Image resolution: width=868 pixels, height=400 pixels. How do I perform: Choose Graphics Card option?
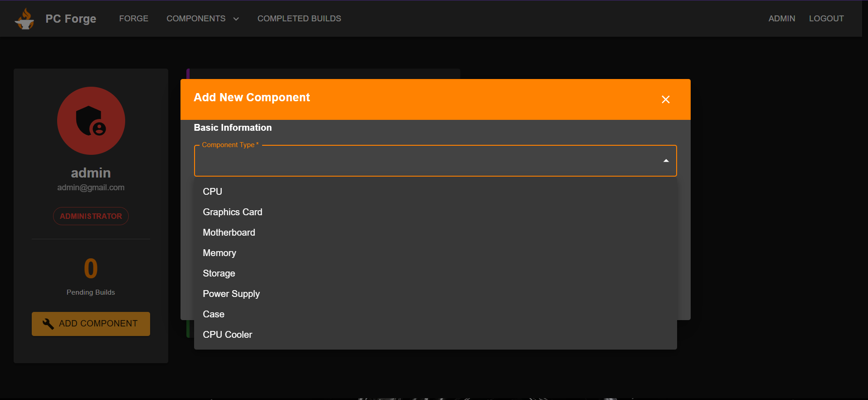click(232, 212)
